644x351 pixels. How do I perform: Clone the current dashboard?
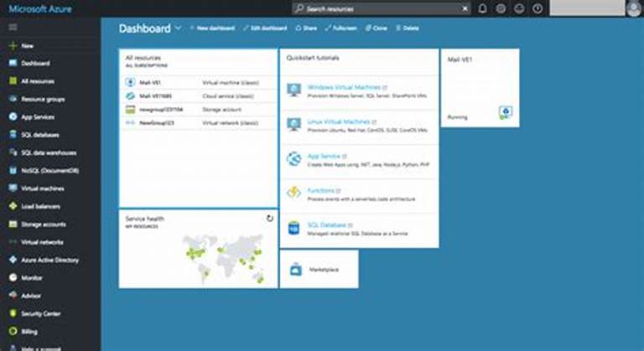coord(377,28)
